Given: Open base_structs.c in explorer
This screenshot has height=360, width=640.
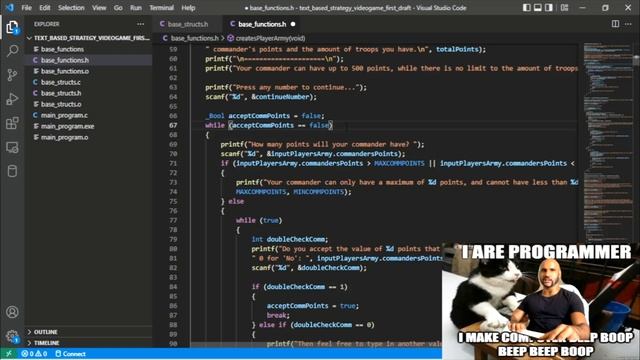Looking at the screenshot, I should coord(89,82).
